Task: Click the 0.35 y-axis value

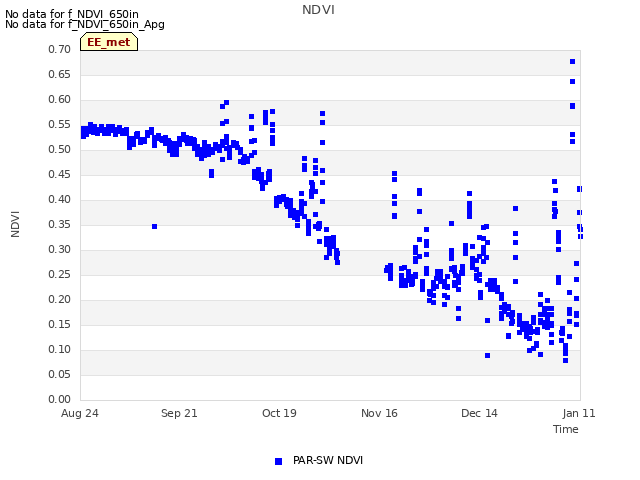Action: coord(60,224)
